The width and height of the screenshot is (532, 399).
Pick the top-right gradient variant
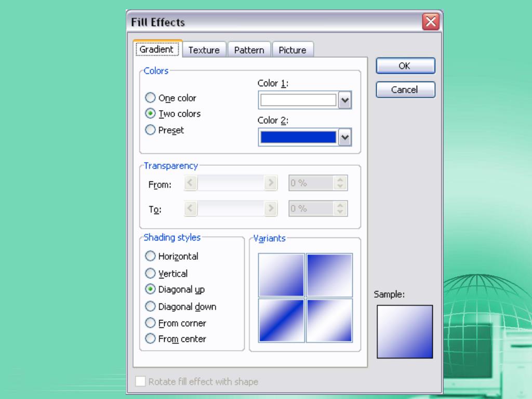pyautogui.click(x=329, y=275)
